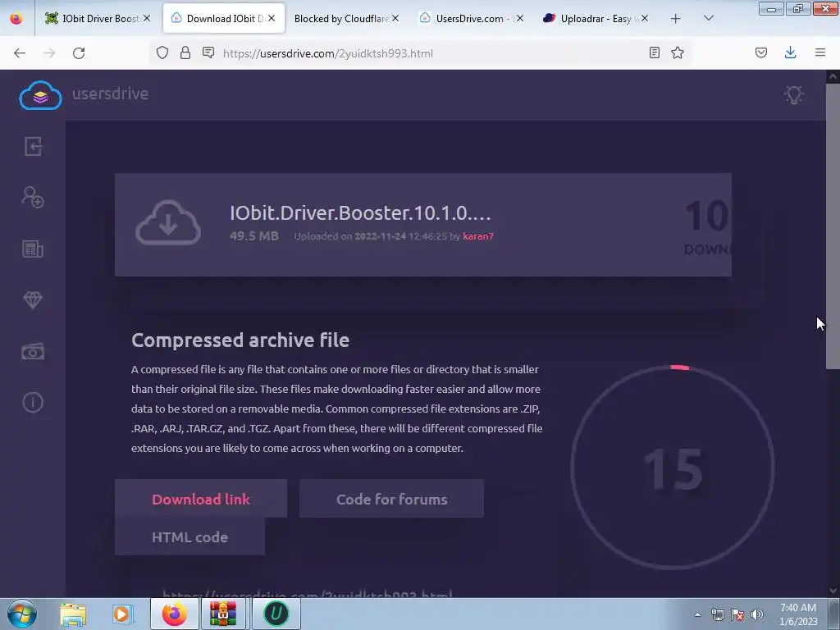
Task: Click the 49.5 MB file size
Action: coord(254,235)
